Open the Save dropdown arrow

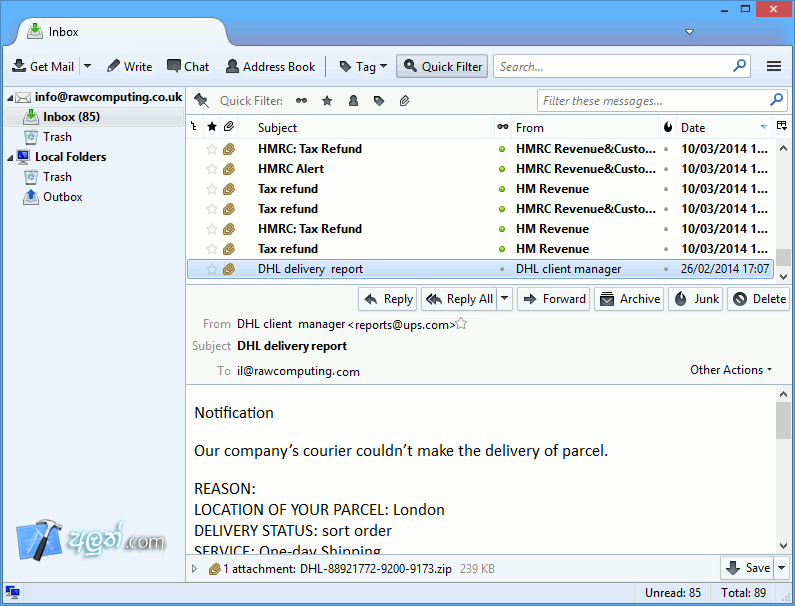click(x=781, y=568)
